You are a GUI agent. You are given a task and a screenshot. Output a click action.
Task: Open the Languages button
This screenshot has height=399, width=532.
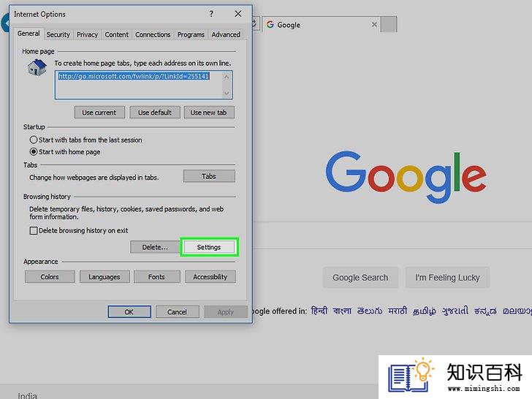tap(104, 277)
